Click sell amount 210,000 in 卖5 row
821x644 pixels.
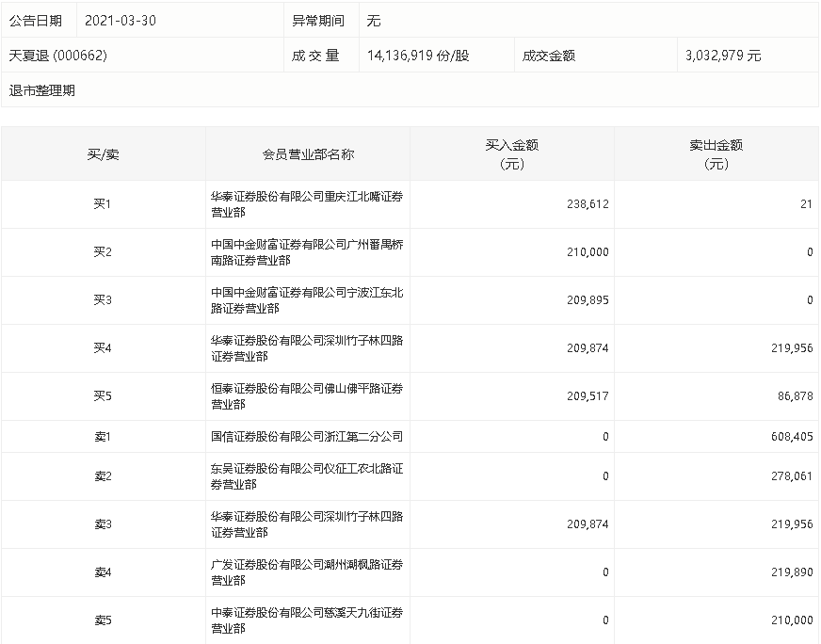pyautogui.click(x=792, y=620)
